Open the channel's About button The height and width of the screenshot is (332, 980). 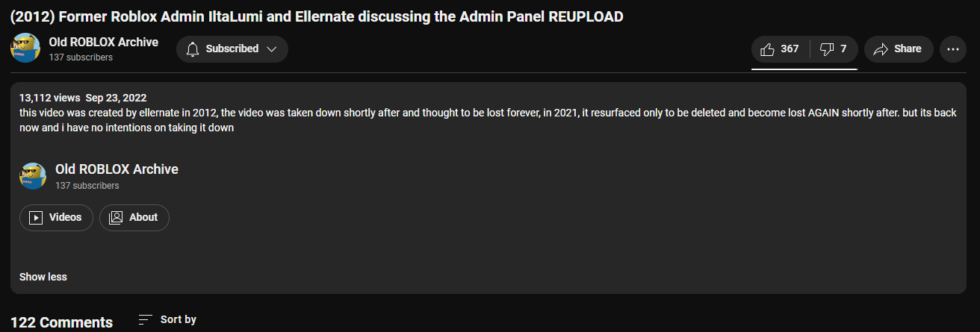[x=134, y=217]
